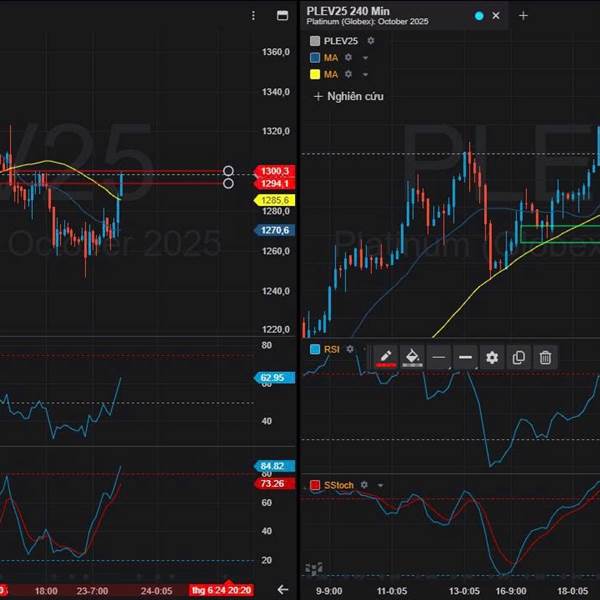
Task: Toggle the SStoch red visibility square
Action: (315, 485)
